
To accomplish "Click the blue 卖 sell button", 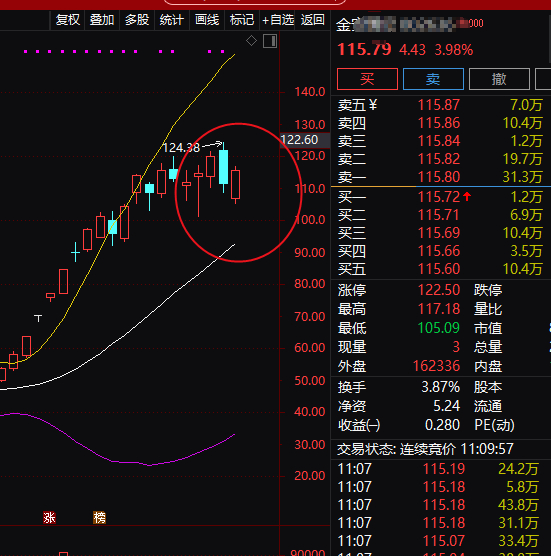I will (433, 79).
